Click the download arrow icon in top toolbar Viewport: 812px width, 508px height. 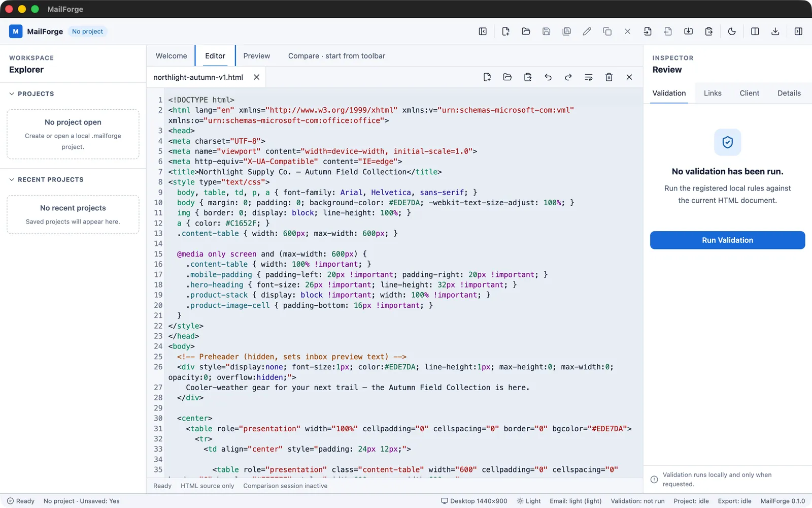click(775, 31)
